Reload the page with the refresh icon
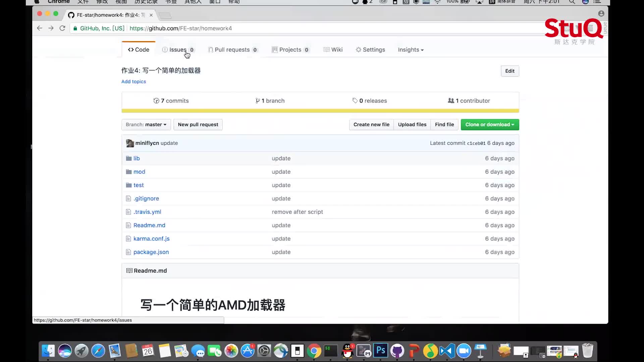 coord(62,28)
